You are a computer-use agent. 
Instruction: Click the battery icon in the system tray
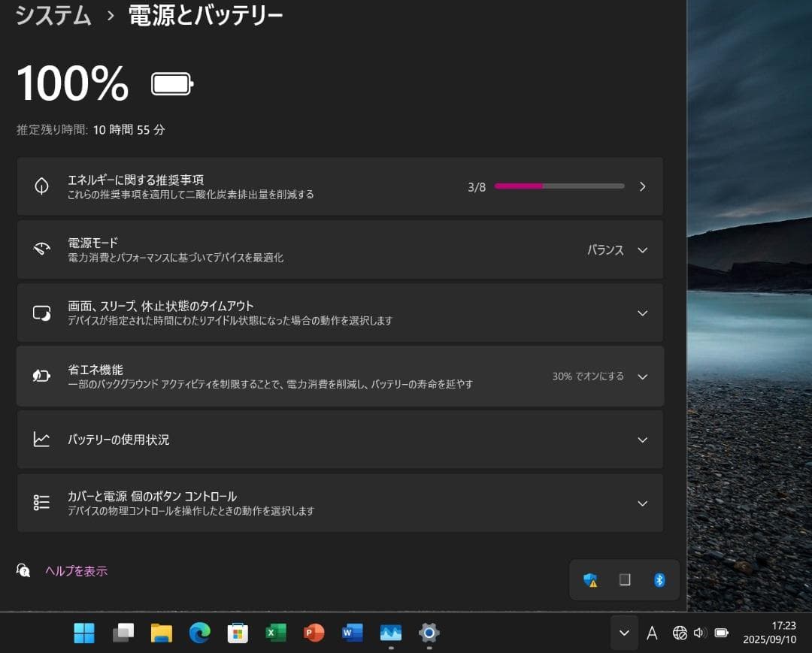pos(722,633)
